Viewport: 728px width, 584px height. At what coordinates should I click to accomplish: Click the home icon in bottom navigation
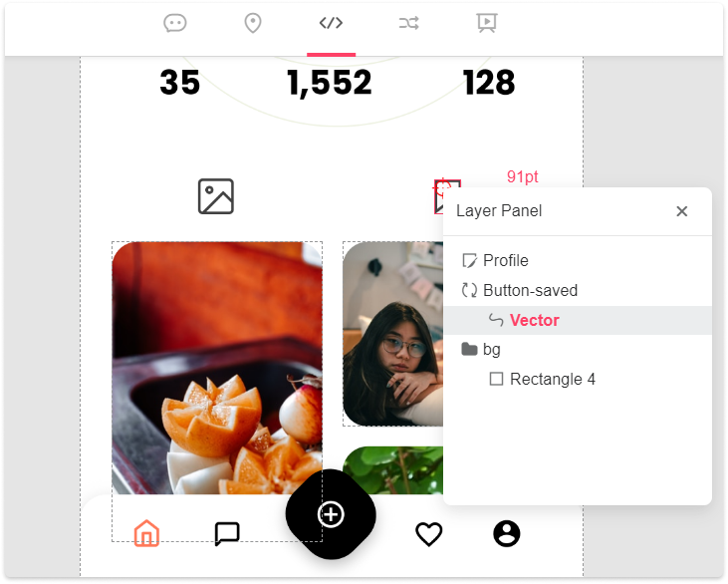146,533
